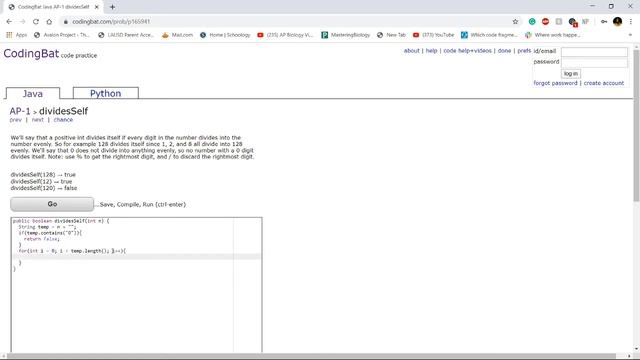The image size is (640, 360).
Task: Click the log in button
Action: 571,74
